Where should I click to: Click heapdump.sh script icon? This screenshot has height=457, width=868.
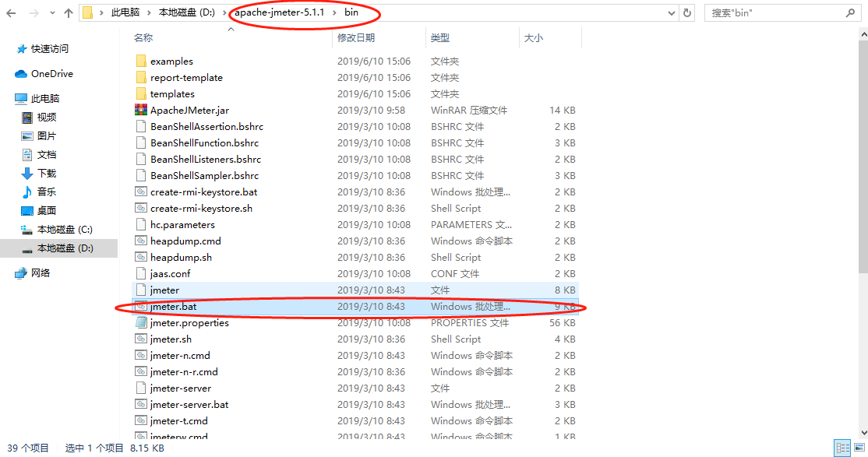coord(141,257)
